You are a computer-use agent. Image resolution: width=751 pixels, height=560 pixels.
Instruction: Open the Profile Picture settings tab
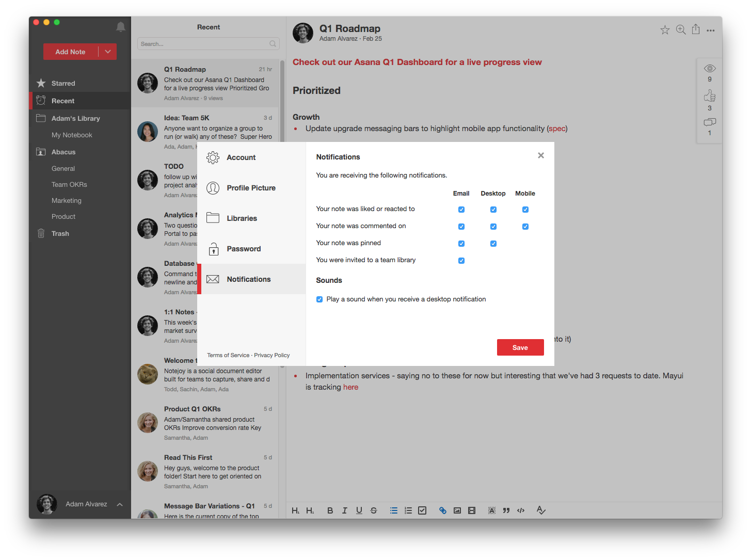(x=251, y=188)
